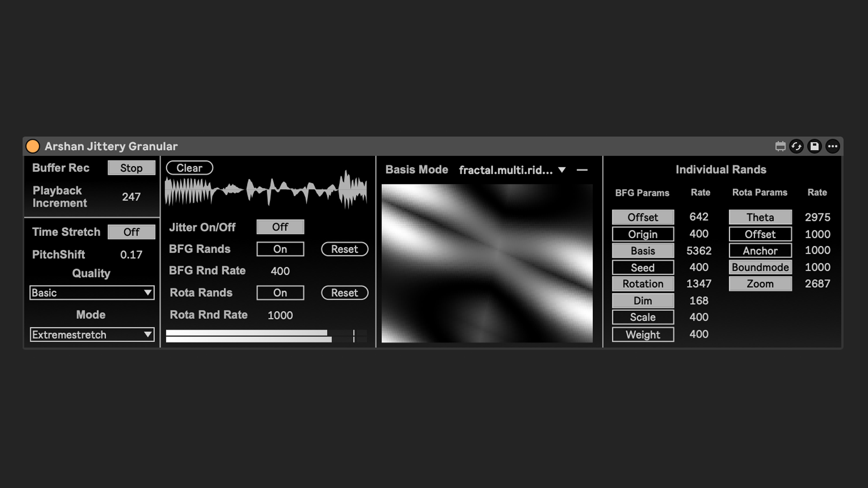Open the three-dots device options menu
This screenshot has width=868, height=488.
(x=833, y=146)
